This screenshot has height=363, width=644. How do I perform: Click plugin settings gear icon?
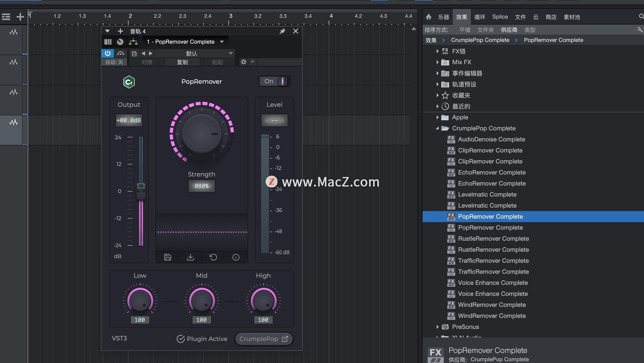pyautogui.click(x=244, y=62)
